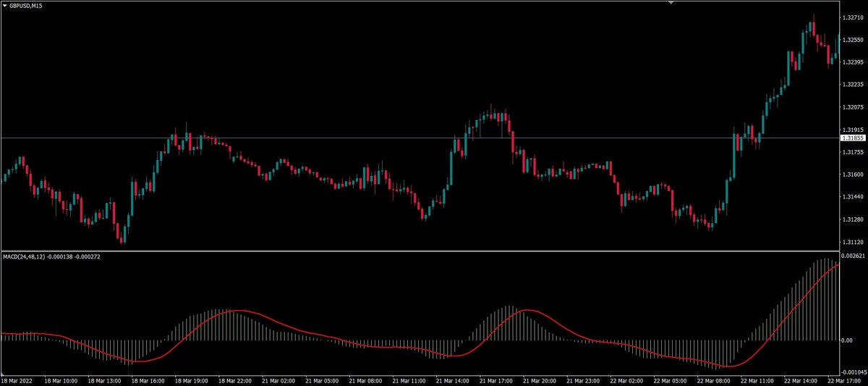The width and height of the screenshot is (868, 386).
Task: Open the GBPUSD,M15 chart dropdown arrow
Action: point(4,5)
